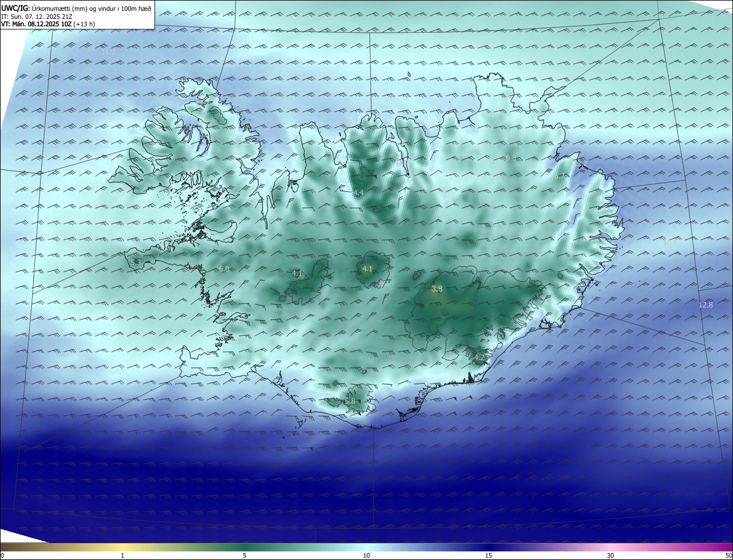The height and width of the screenshot is (560, 733).
Task: Click the 4.4 value label on the map
Action: [358, 193]
